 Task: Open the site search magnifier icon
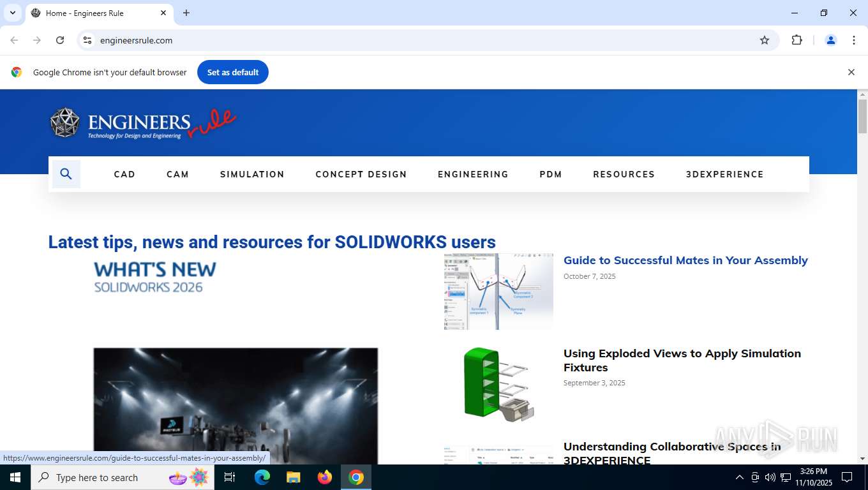tap(66, 174)
